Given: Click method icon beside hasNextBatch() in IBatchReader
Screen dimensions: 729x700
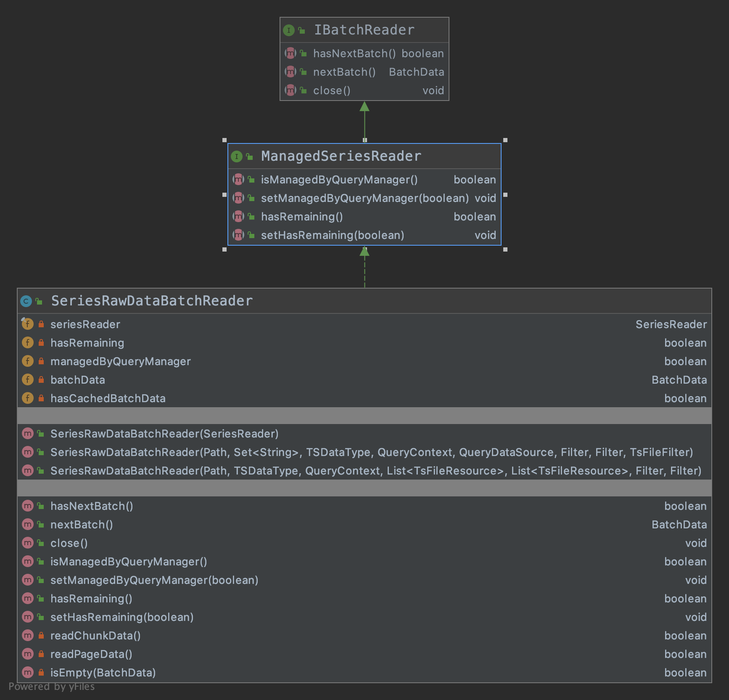Looking at the screenshot, I should point(291,53).
